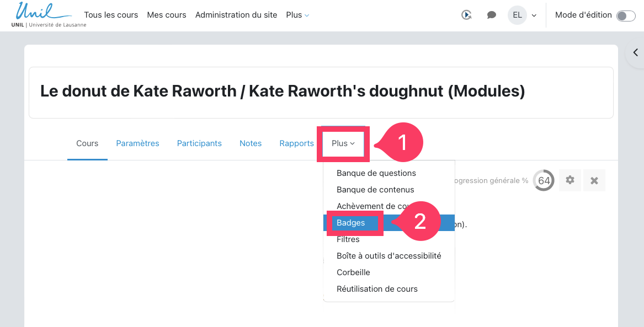Open the side drawer arrow icon
Screen dimensions: 644x327
coord(635,53)
